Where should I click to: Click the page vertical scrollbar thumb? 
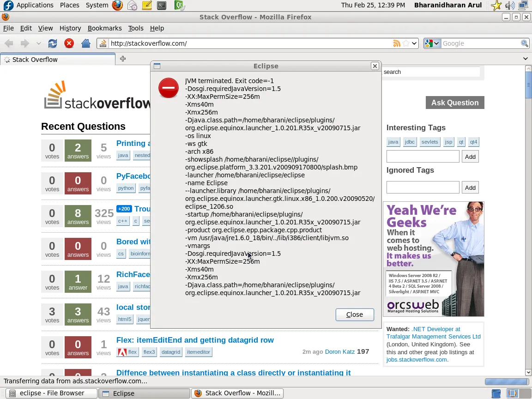click(x=528, y=85)
